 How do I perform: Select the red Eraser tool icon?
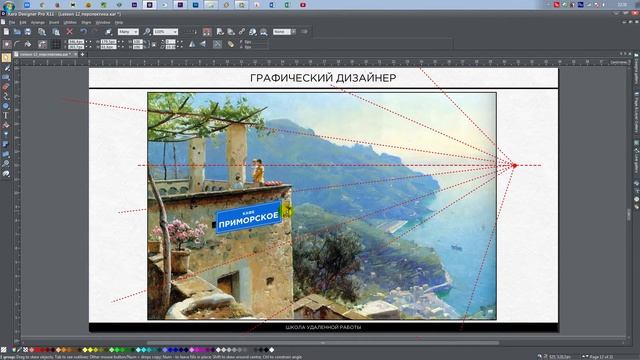pyautogui.click(x=6, y=87)
